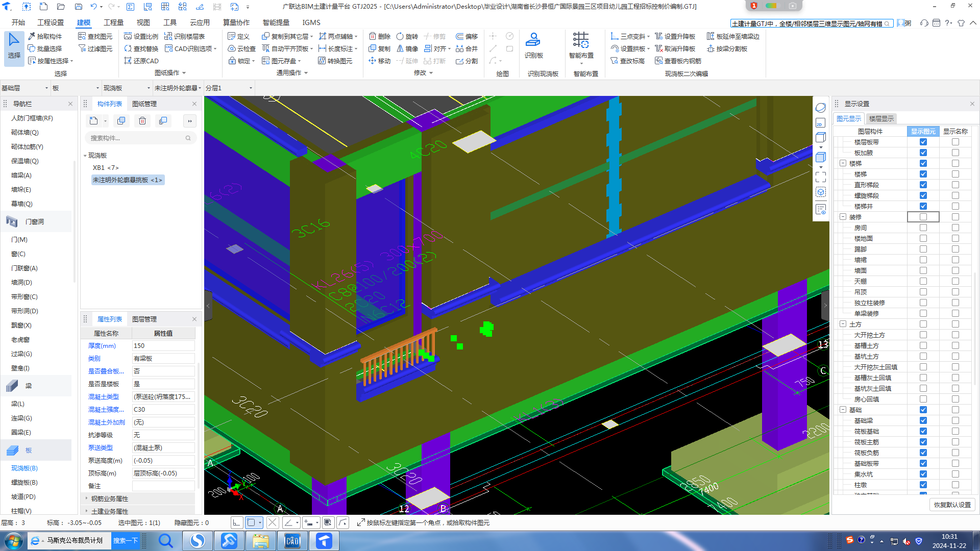Open the 未注明外轮廓悬 component dropdown

pyautogui.click(x=178, y=88)
